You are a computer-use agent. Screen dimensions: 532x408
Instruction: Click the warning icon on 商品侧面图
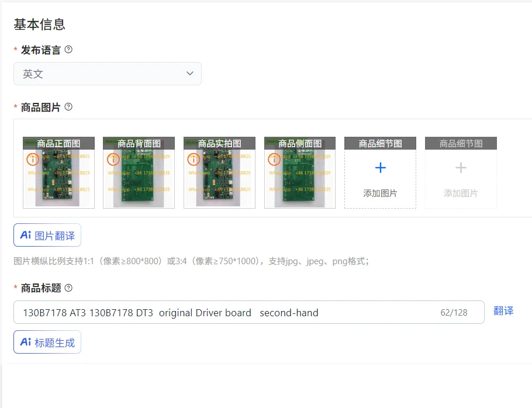274,160
